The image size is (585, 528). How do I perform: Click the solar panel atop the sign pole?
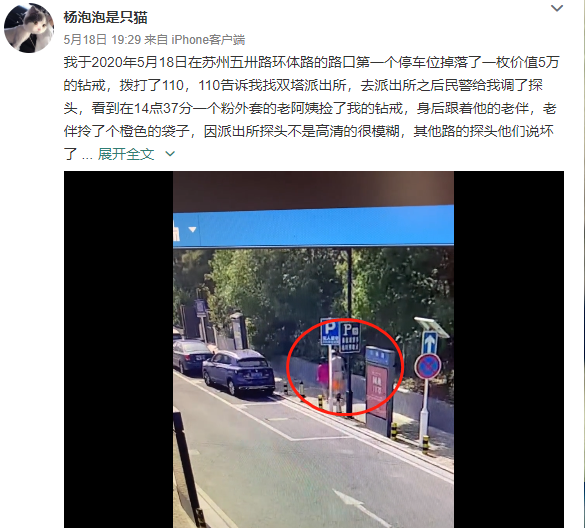click(432, 326)
